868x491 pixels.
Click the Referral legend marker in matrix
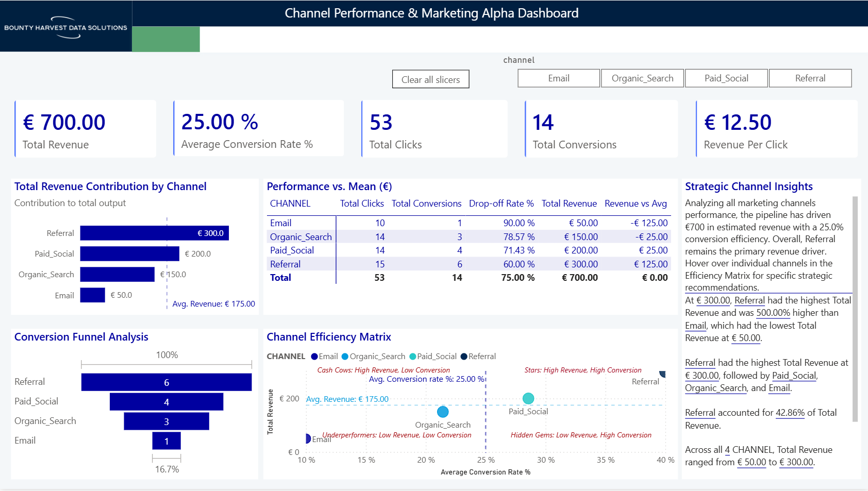click(464, 357)
